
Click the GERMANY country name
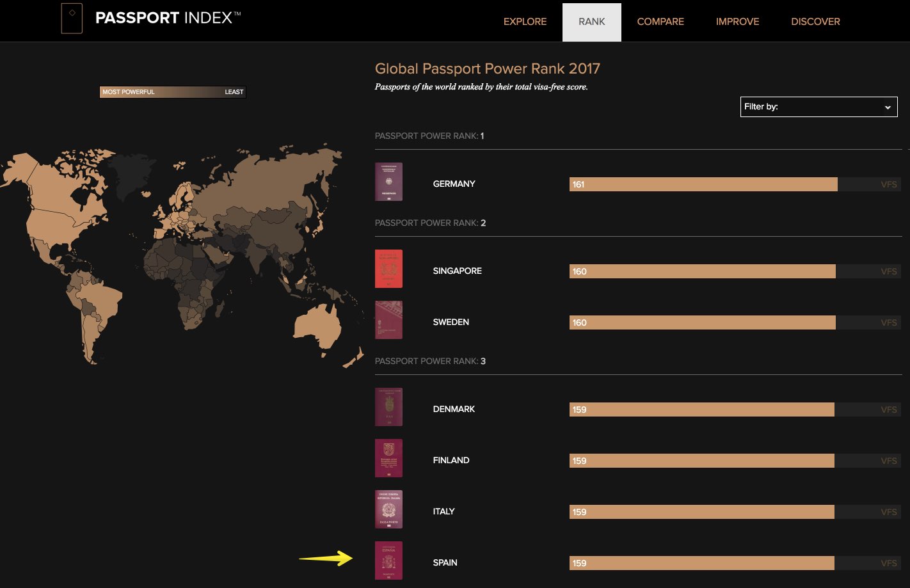[x=454, y=184]
